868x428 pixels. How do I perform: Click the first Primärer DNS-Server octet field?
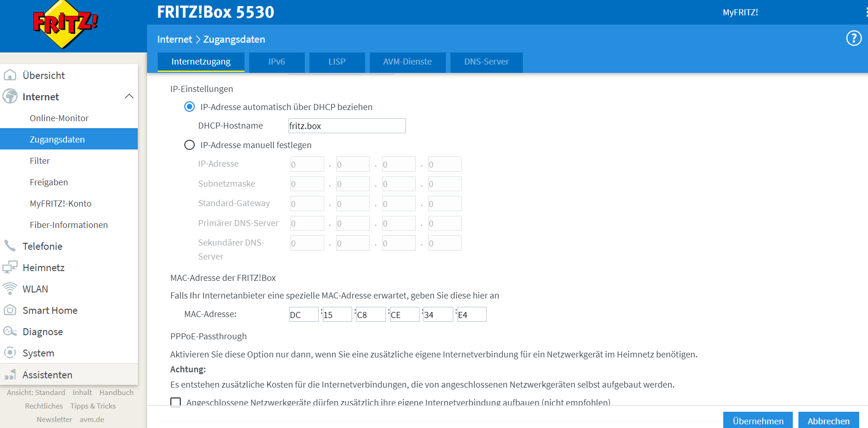(307, 223)
